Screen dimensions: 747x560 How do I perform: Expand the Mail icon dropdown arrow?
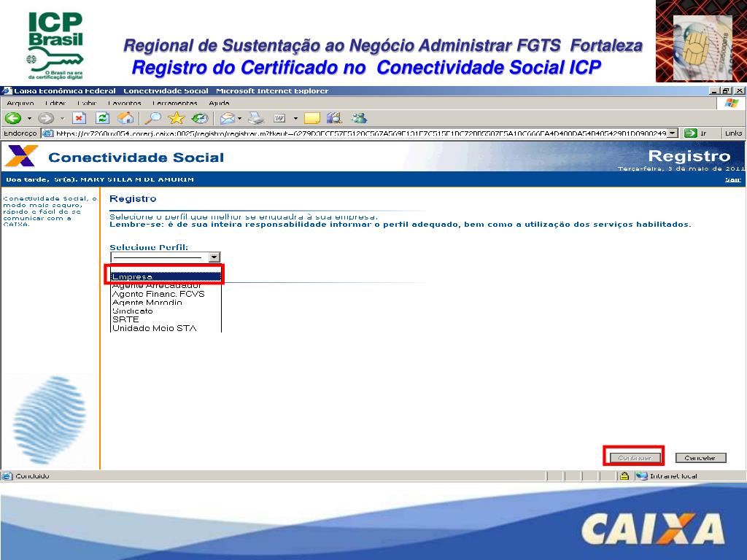(239, 119)
